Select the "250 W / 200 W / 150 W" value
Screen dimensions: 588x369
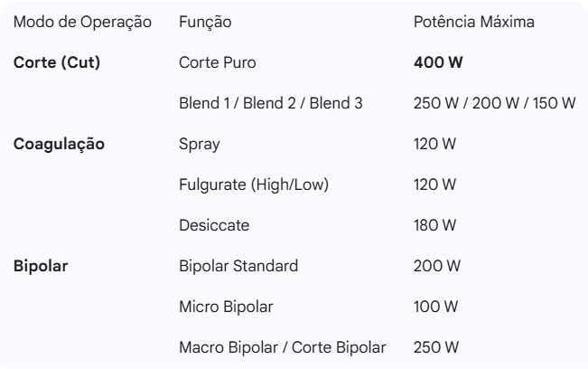point(494,104)
